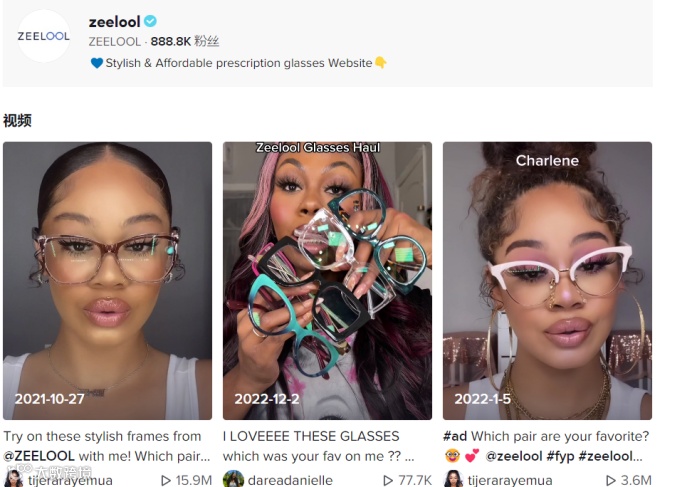Click the play icon next to 3.6M

coord(611,480)
